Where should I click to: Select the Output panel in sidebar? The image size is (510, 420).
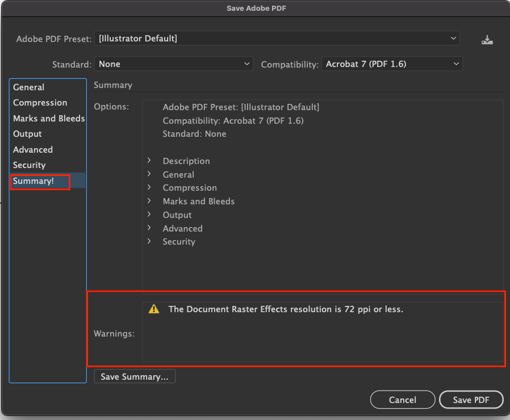[27, 133]
